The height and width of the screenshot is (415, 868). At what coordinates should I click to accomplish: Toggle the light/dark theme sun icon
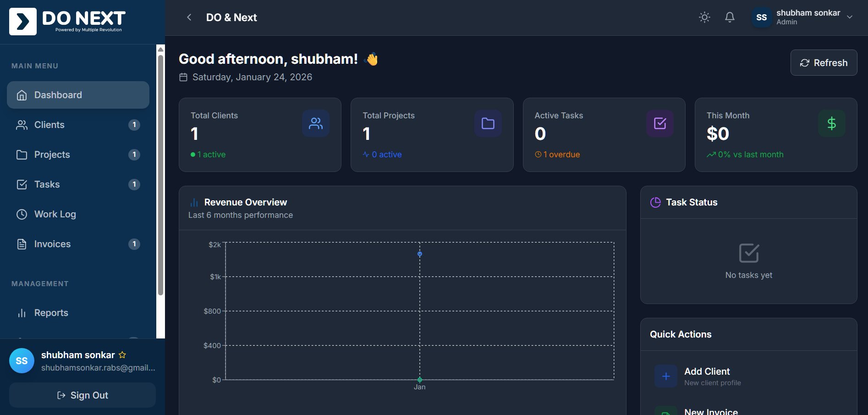pyautogui.click(x=704, y=17)
